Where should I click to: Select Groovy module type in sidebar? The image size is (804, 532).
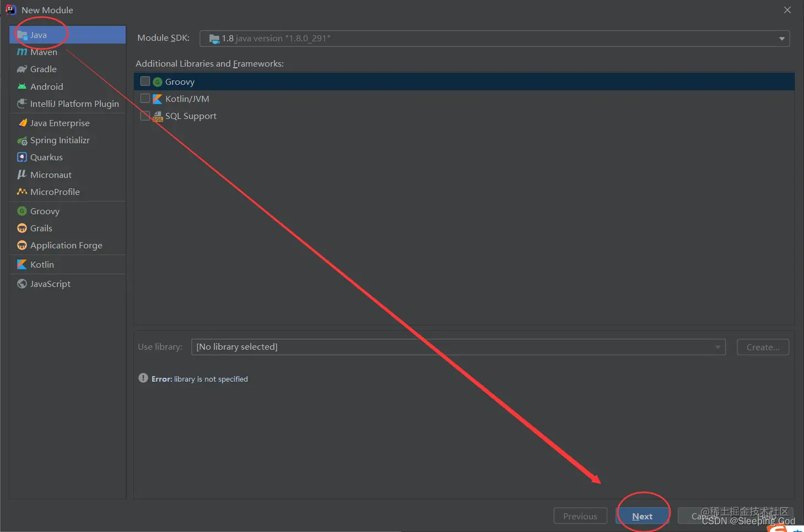[68, 211]
